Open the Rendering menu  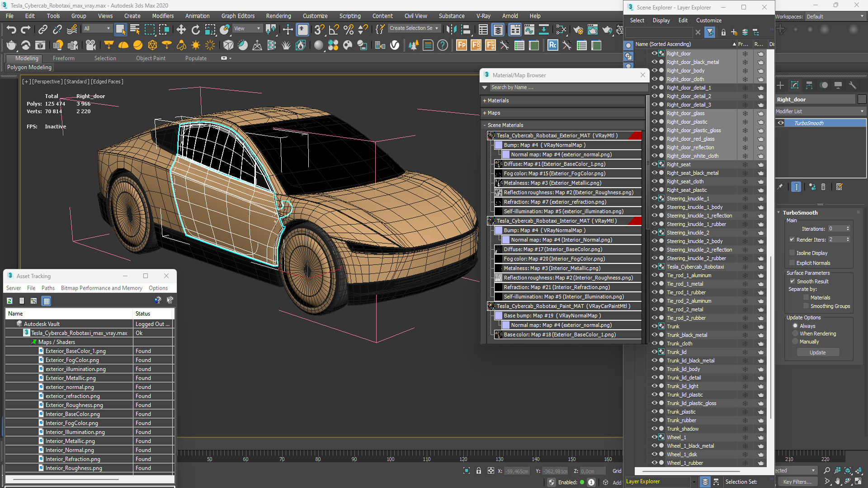tap(278, 16)
